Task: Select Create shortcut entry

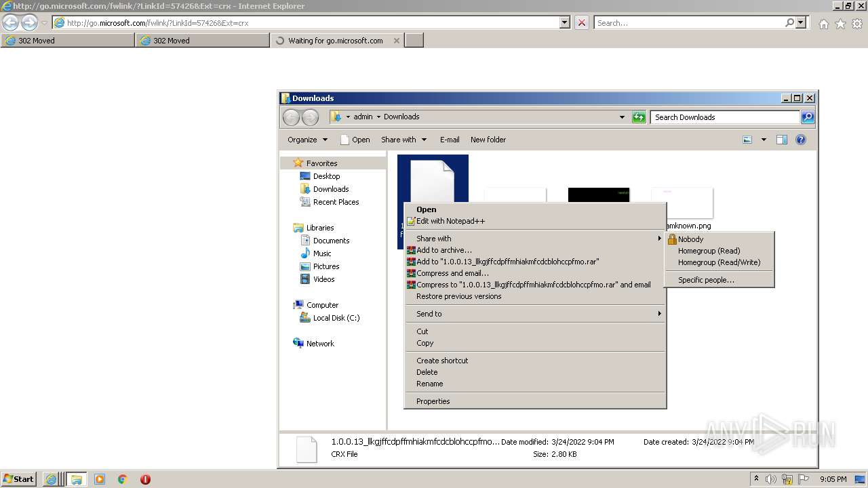Action: click(x=535, y=361)
